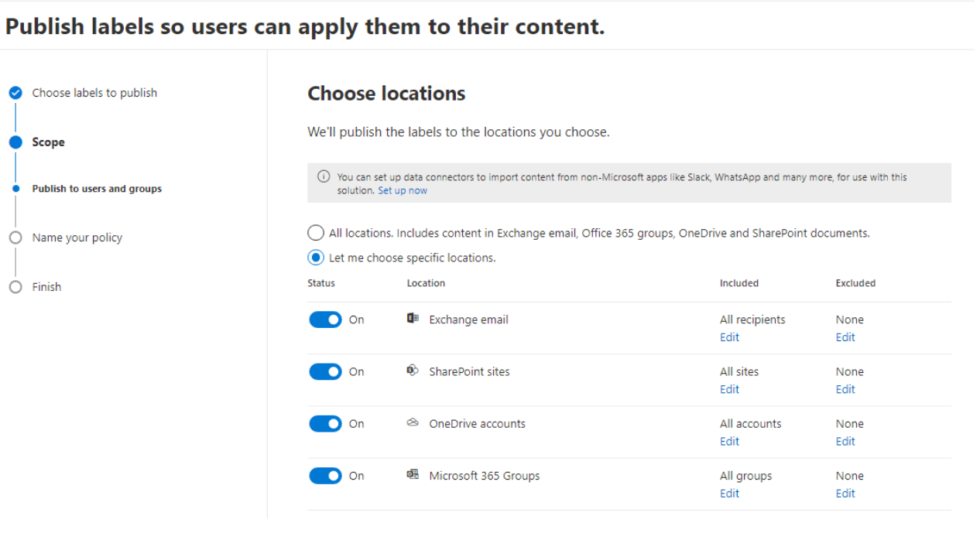Screen dimensions: 980x540
Task: Toggle off Microsoft 365 Groups location
Action: [x=325, y=476]
